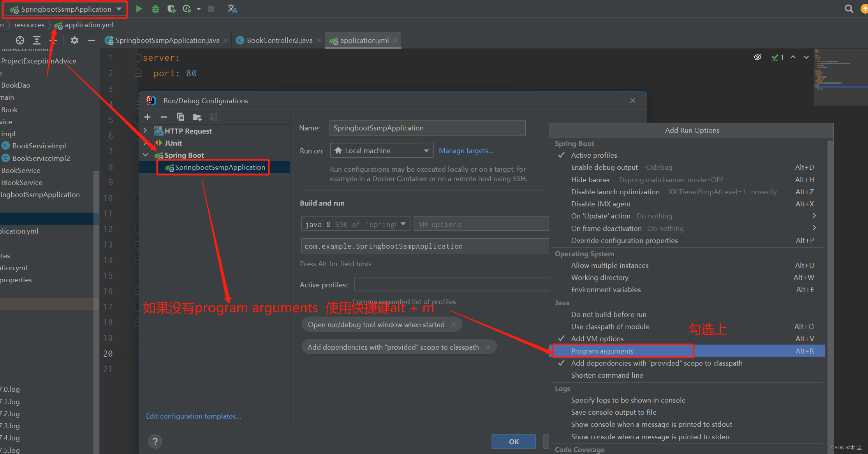Check the Program arguments run option
The height and width of the screenshot is (454, 868).
602,351
